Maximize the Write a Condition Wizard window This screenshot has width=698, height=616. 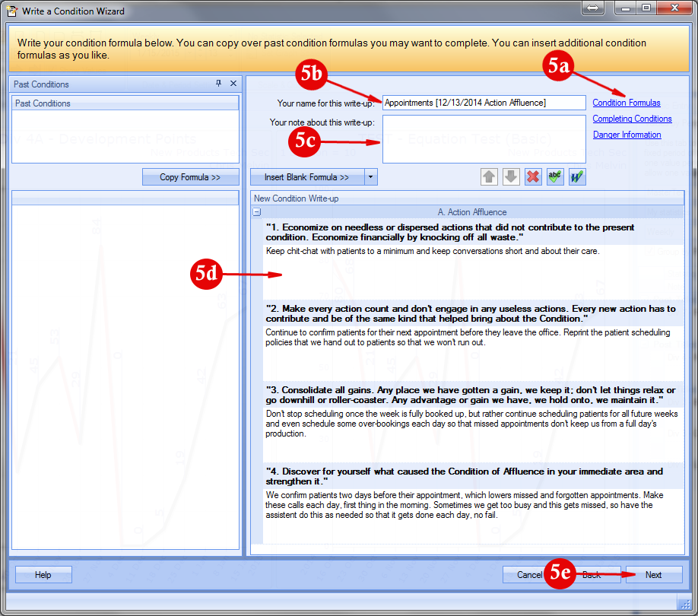coord(646,8)
